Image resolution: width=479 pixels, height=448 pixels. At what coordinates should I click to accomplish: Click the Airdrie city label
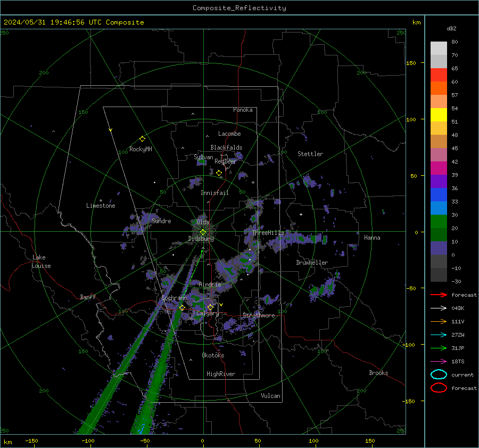(210, 284)
